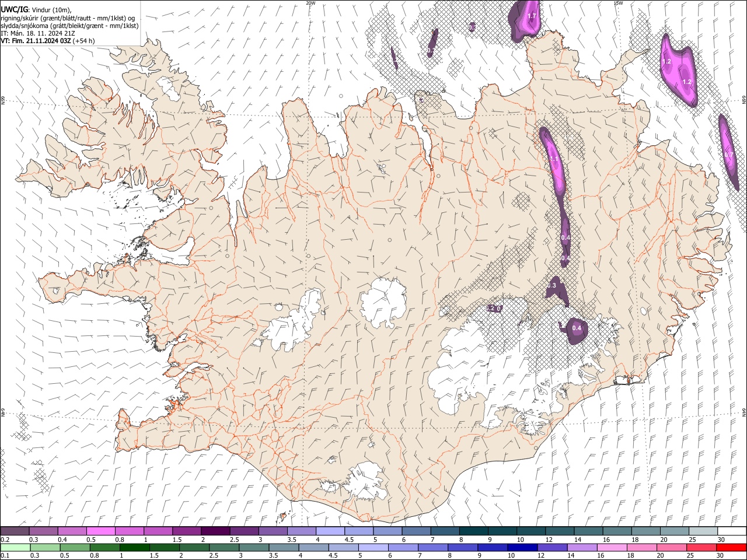Click the upper legend swatch starting at 9

(x=502, y=531)
